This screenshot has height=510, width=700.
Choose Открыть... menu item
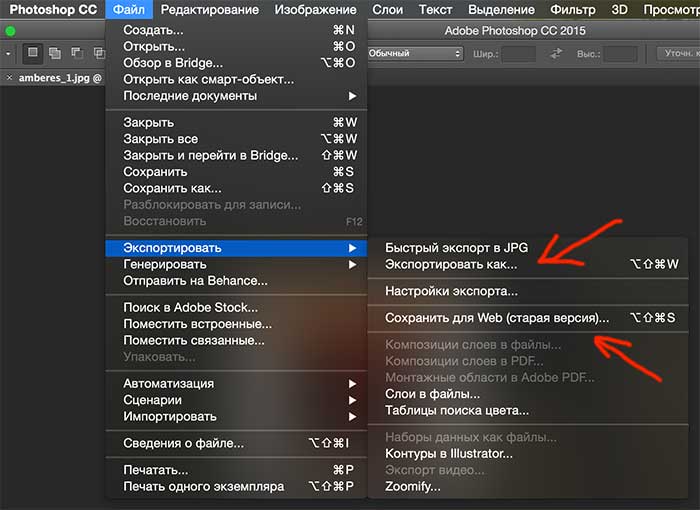[237, 46]
